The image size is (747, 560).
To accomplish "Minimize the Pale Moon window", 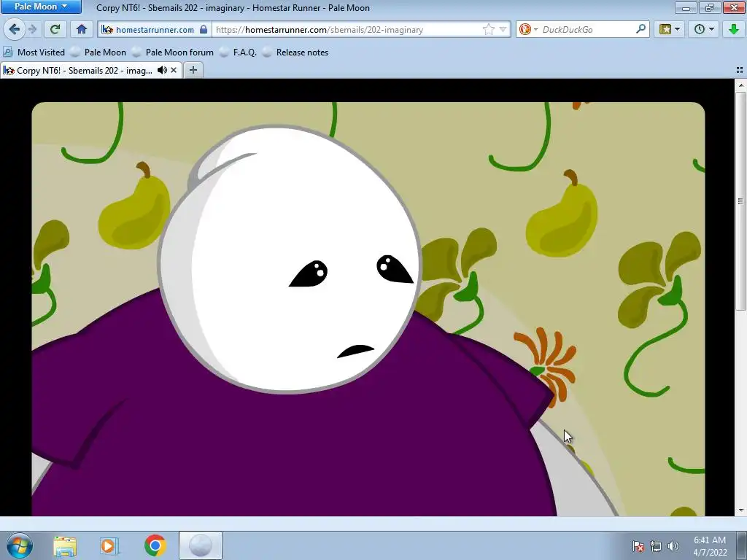I will click(x=686, y=7).
